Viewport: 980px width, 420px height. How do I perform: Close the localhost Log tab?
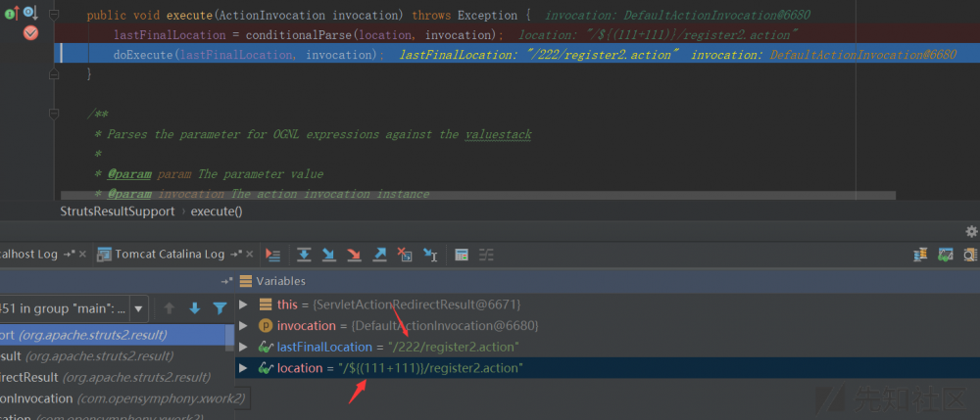tap(83, 255)
